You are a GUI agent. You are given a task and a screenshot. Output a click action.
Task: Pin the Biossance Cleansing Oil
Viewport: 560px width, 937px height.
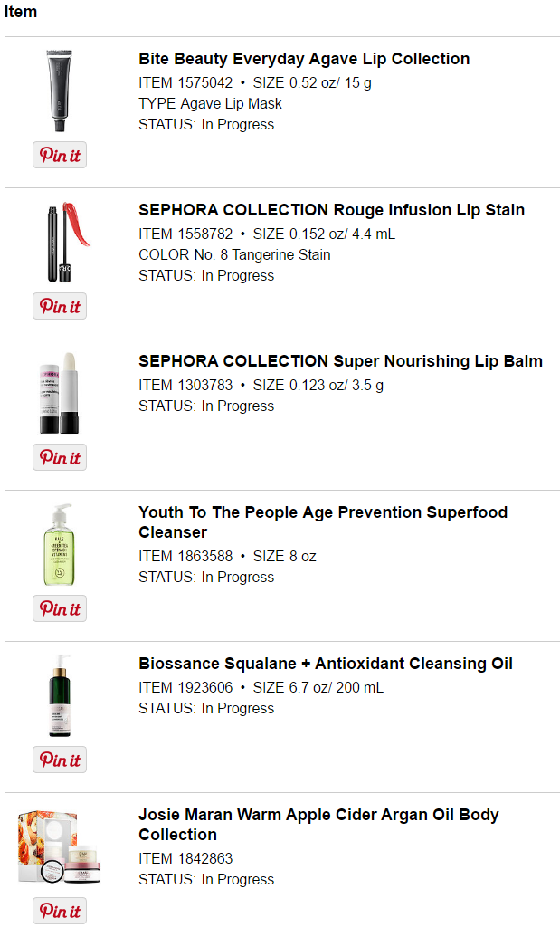60,760
